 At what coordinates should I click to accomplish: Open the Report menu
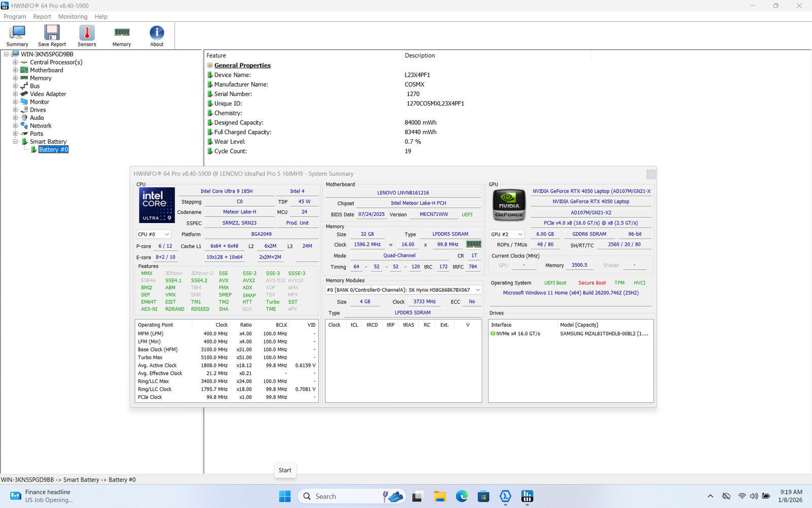pos(42,17)
